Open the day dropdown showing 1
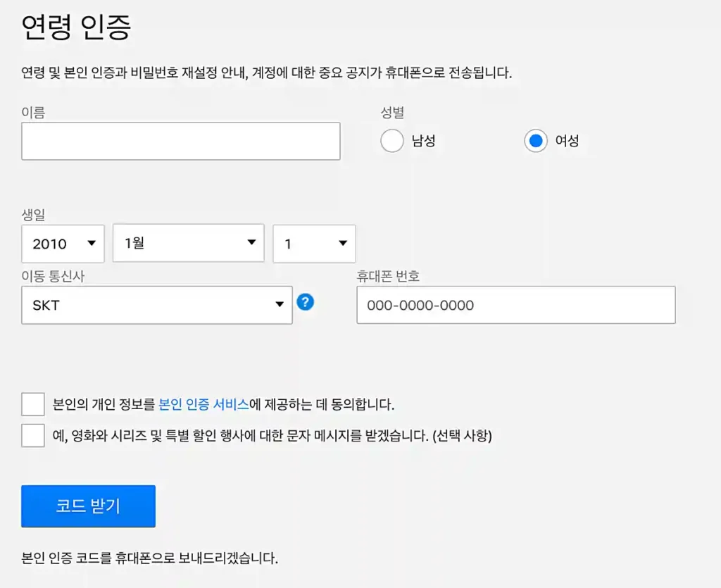Viewport: 721px width, 588px height. 314,243
